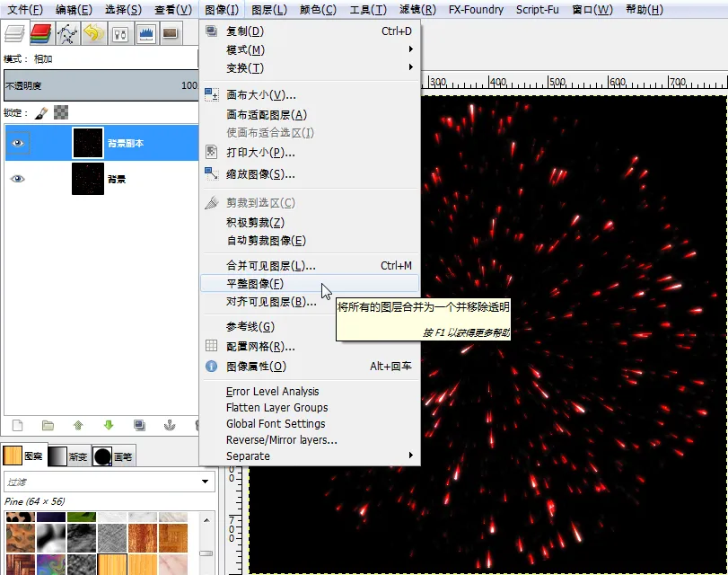Hide the 背景副本 layer via eye icon

[x=18, y=143]
